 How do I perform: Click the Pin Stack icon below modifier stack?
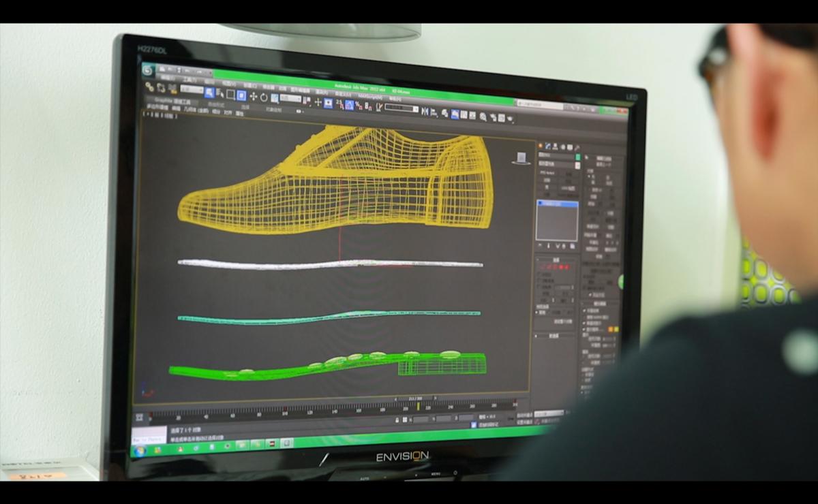[x=540, y=245]
